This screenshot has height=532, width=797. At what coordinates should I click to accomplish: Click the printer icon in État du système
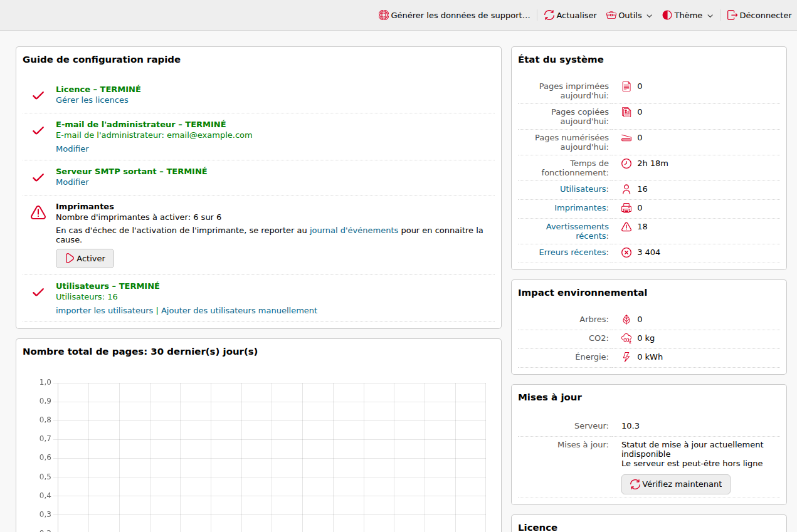pyautogui.click(x=626, y=208)
